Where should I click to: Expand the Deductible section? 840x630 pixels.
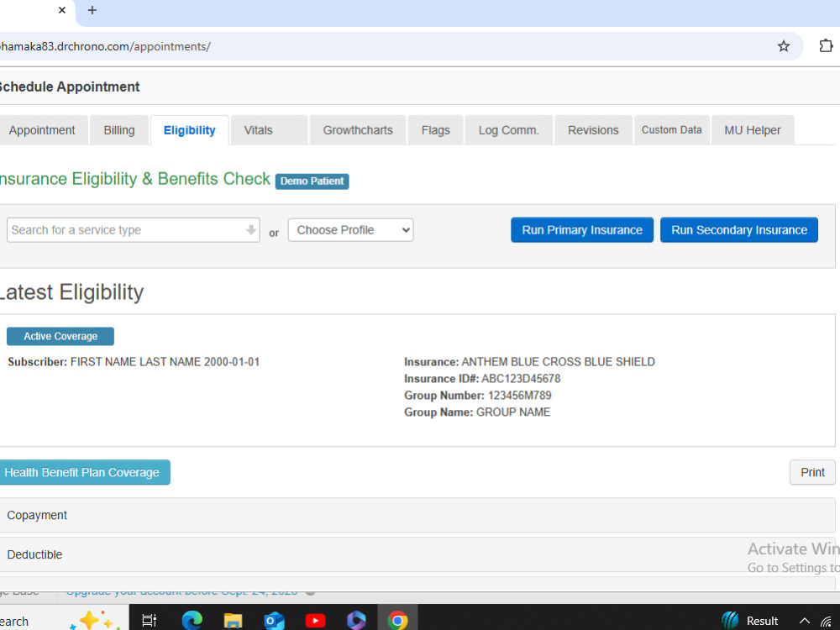click(x=417, y=555)
